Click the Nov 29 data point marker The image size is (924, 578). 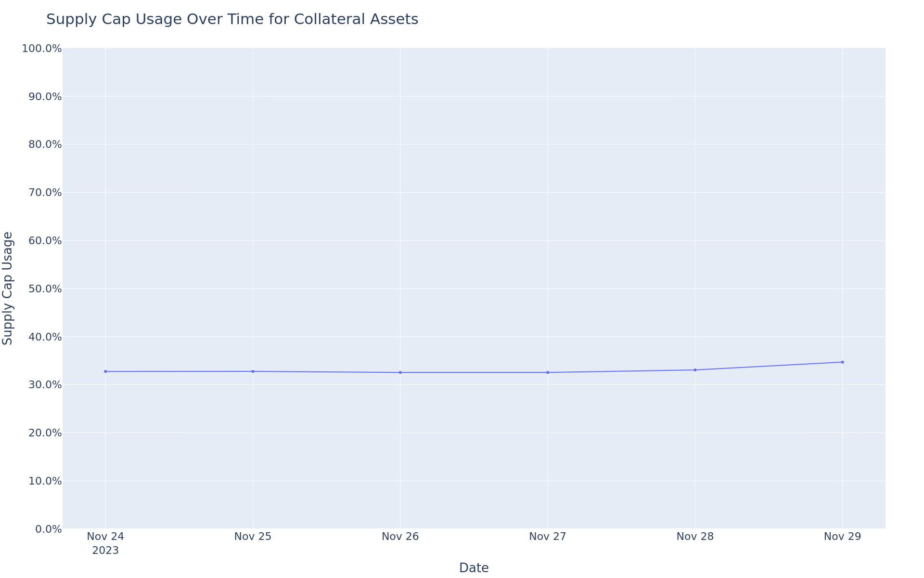point(842,362)
